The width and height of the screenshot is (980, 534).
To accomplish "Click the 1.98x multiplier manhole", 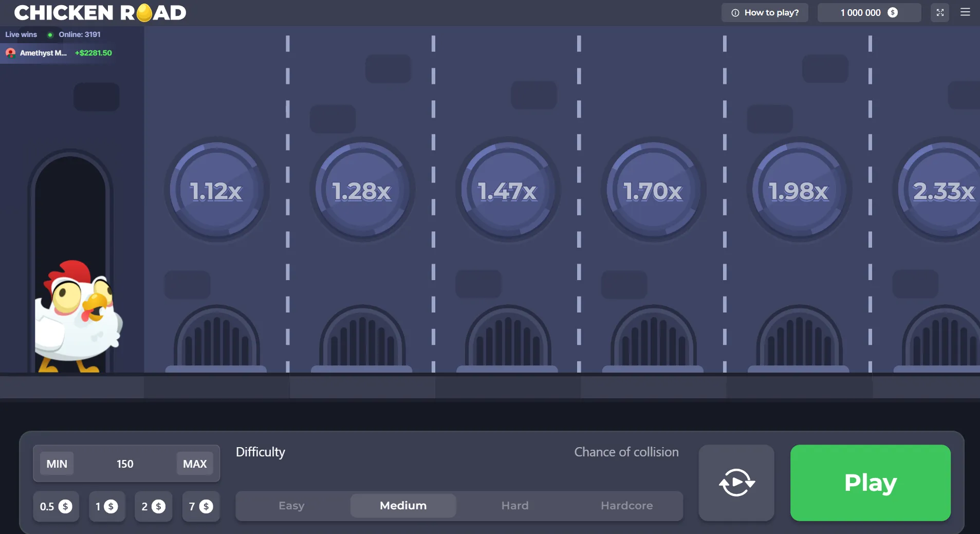I will tap(799, 190).
